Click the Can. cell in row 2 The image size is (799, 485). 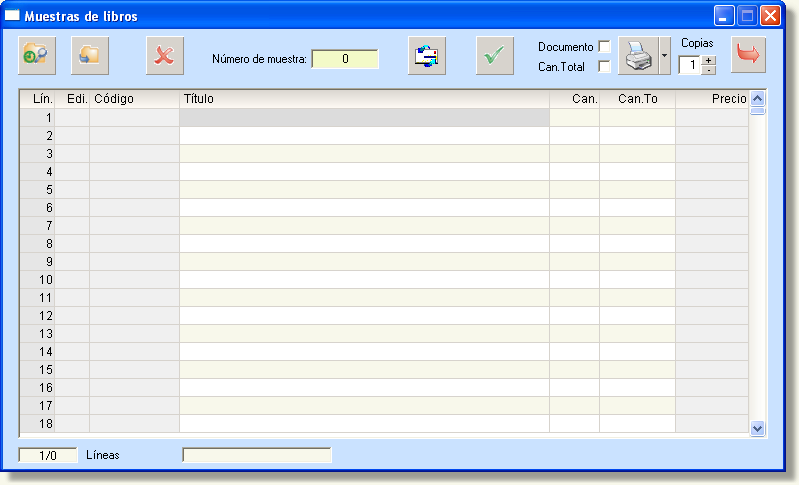tap(575, 136)
